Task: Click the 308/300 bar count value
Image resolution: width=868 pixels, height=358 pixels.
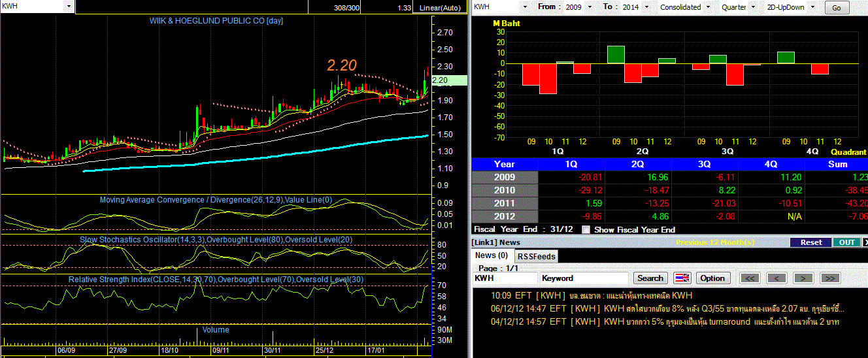Action: click(346, 8)
